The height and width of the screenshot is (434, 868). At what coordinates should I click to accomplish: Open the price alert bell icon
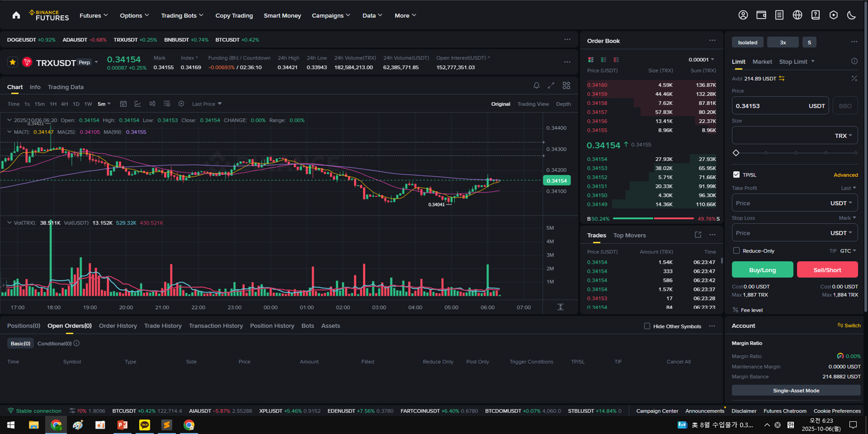536,85
